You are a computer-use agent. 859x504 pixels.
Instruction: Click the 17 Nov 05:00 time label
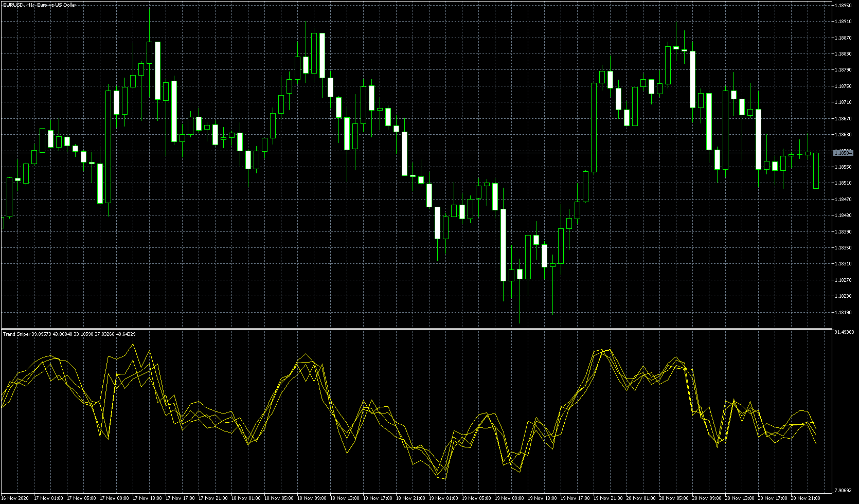[81, 498]
